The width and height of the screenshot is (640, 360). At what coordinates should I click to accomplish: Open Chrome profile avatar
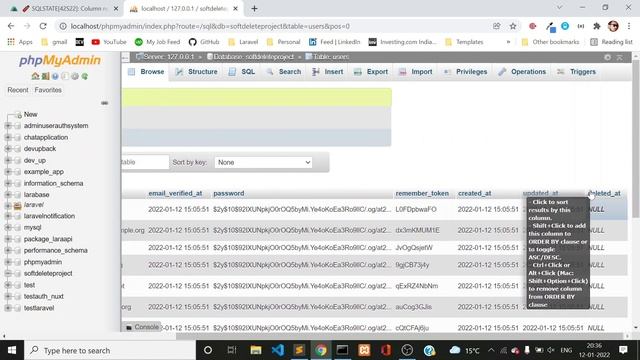613,26
